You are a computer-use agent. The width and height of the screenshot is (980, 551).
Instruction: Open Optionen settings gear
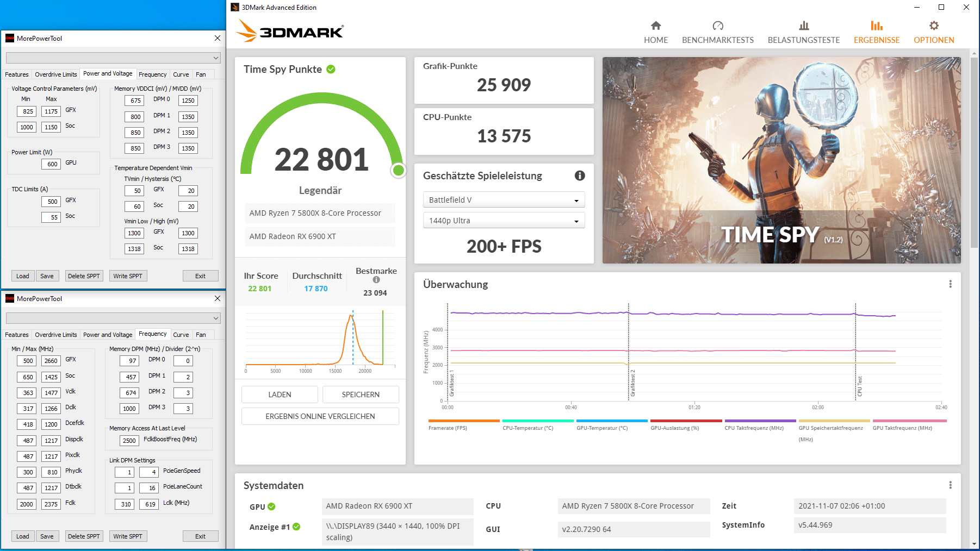934,33
